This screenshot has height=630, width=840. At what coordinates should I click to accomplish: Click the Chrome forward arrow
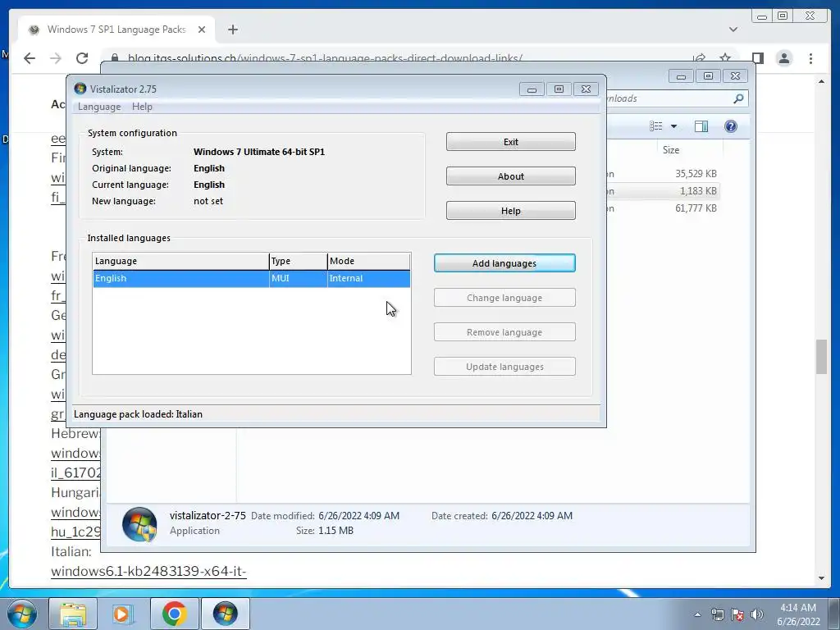pos(56,58)
